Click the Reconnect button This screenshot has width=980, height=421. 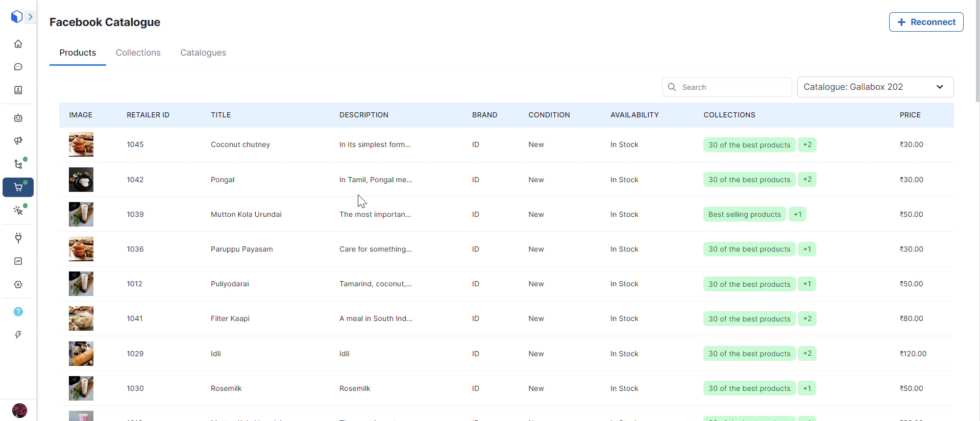[x=926, y=22]
